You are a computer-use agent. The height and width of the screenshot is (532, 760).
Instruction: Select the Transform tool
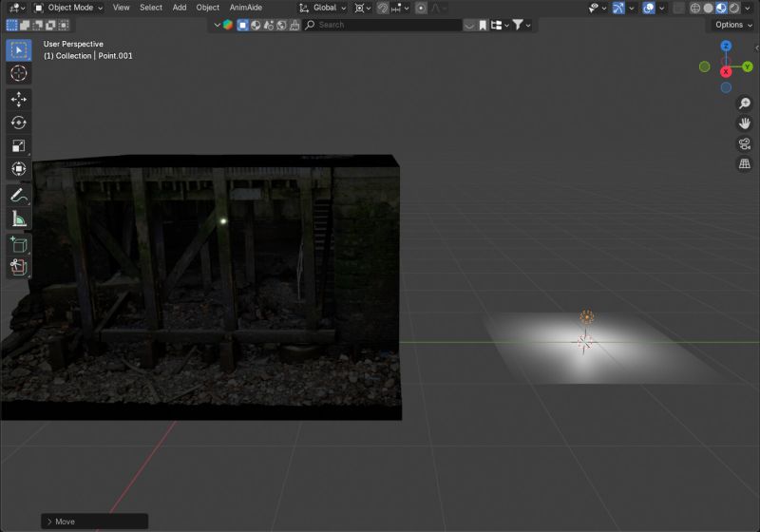tap(18, 168)
